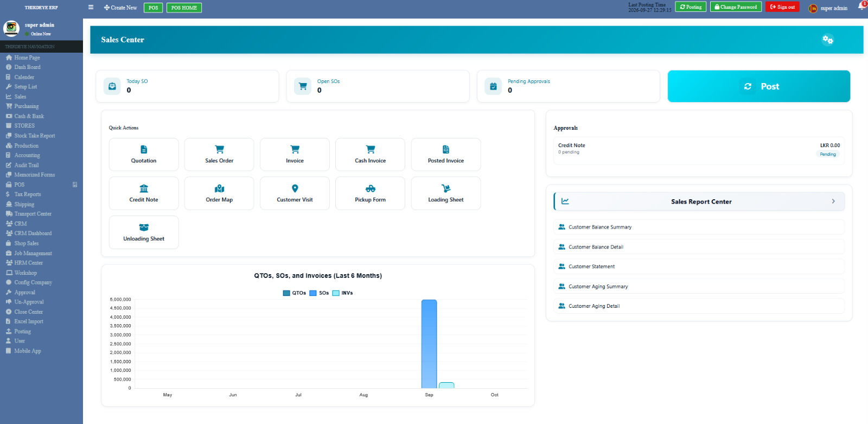868x424 pixels.
Task: Click the green POS HOME button
Action: [x=184, y=8]
